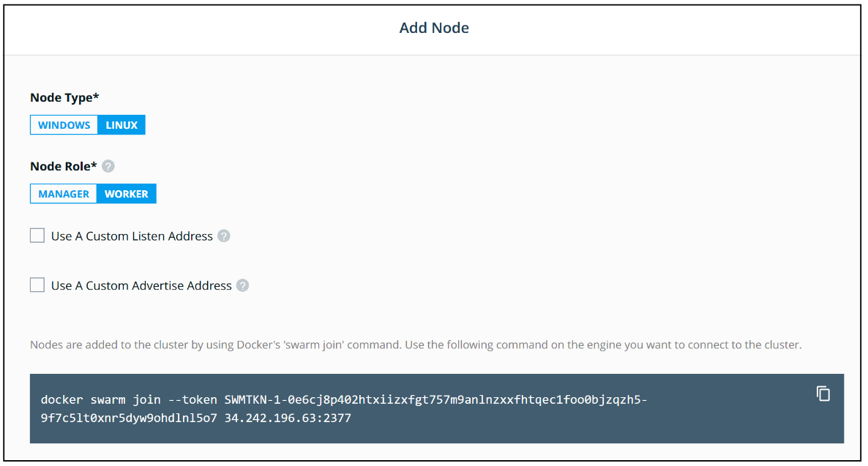The height and width of the screenshot is (466, 868).
Task: Click the 'Use A Custom Listen Address' label
Action: coord(132,236)
